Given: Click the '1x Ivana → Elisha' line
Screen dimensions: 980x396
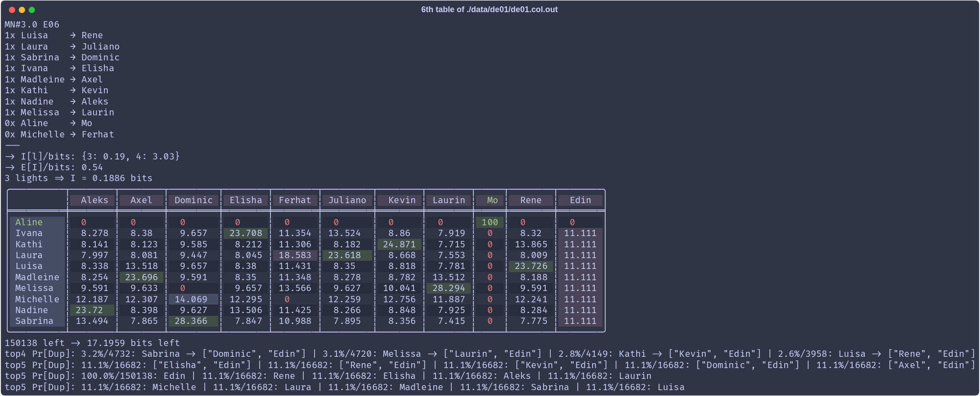Looking at the screenshot, I should (59, 68).
